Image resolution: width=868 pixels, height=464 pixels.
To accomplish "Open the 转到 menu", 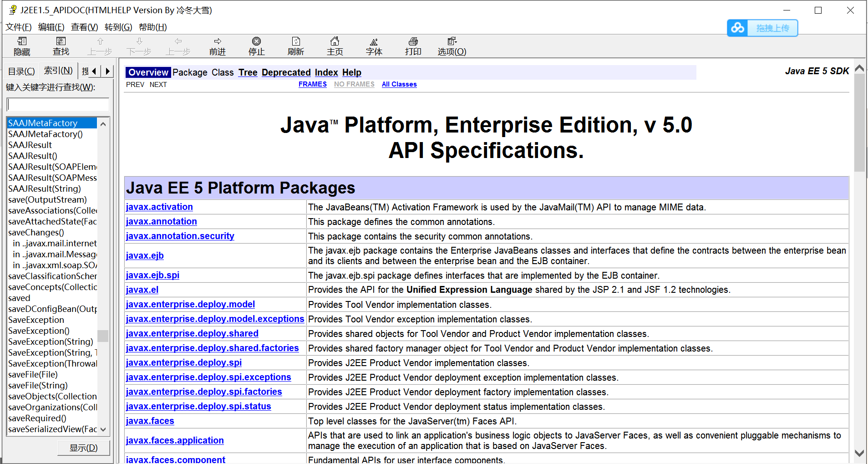I will (x=118, y=27).
